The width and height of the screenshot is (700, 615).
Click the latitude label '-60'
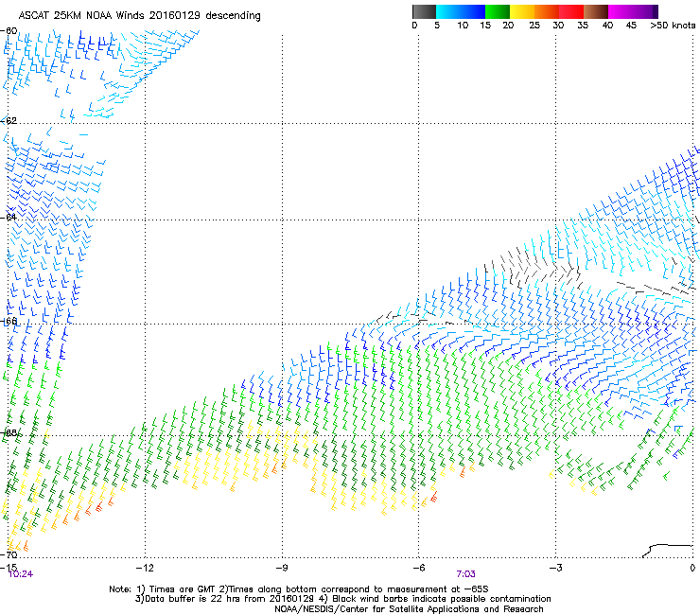tap(9, 31)
